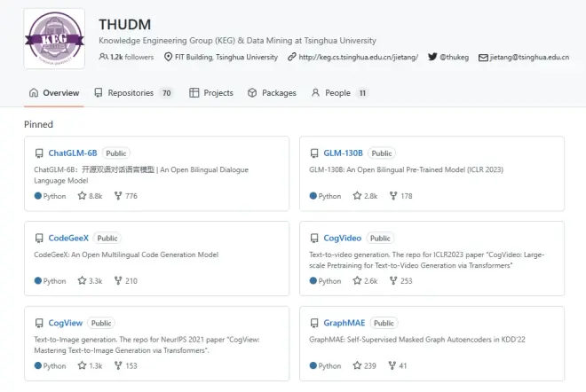586x392 pixels.
Task: View CodeGeeX forks (210)
Action: 126,281
